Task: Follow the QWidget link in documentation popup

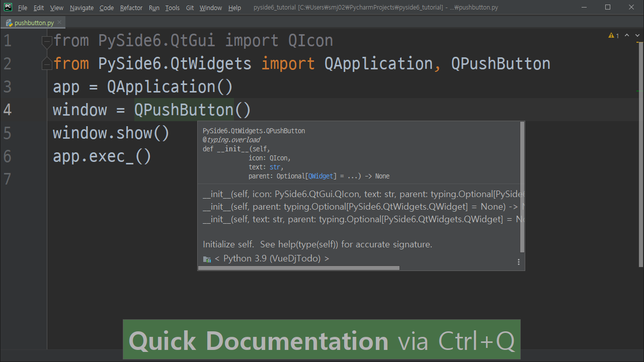Action: coord(321,176)
